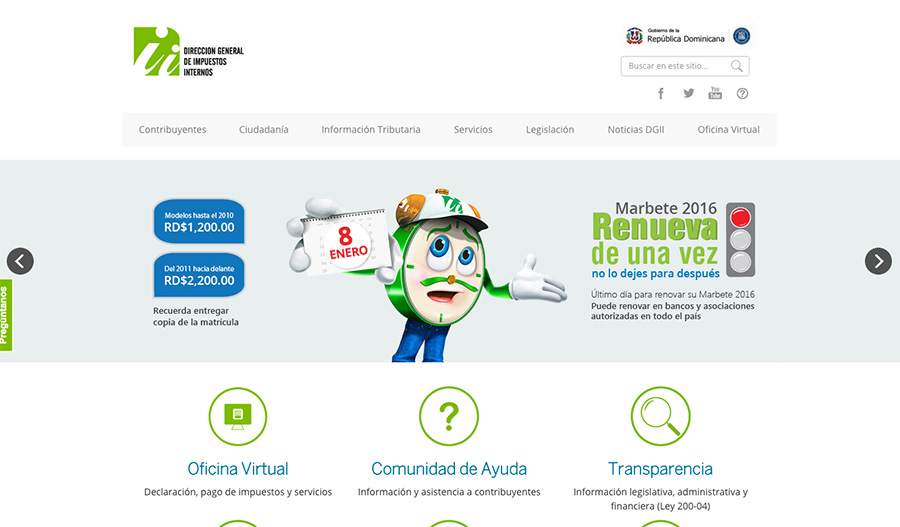Open the Información Tributaria menu

tap(371, 130)
